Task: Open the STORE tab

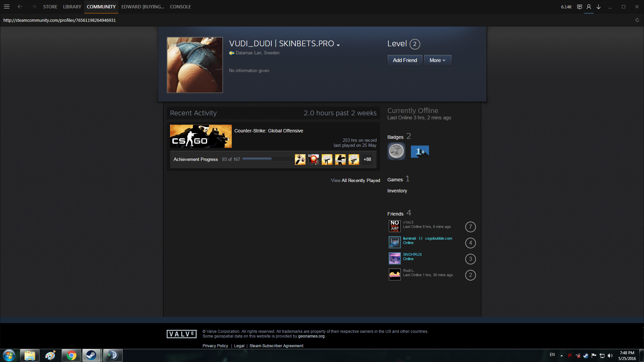Action: pyautogui.click(x=50, y=7)
